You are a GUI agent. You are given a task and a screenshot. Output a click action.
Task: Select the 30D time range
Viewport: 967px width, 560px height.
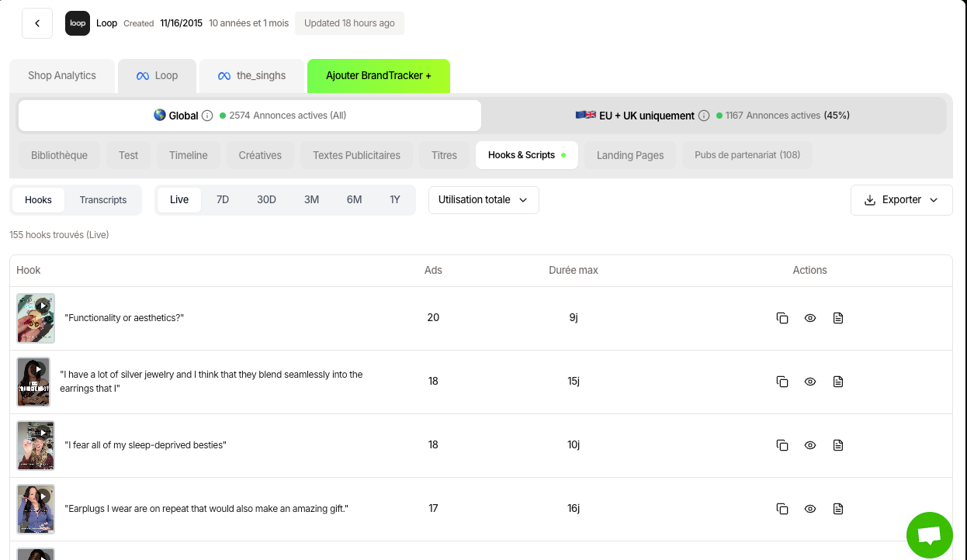pyautogui.click(x=266, y=199)
